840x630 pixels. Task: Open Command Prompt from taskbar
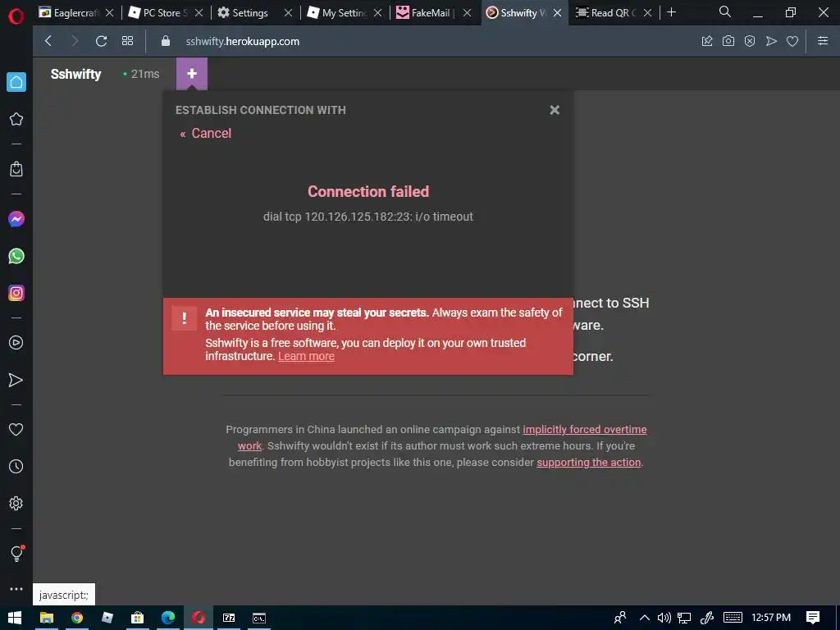[259, 618]
